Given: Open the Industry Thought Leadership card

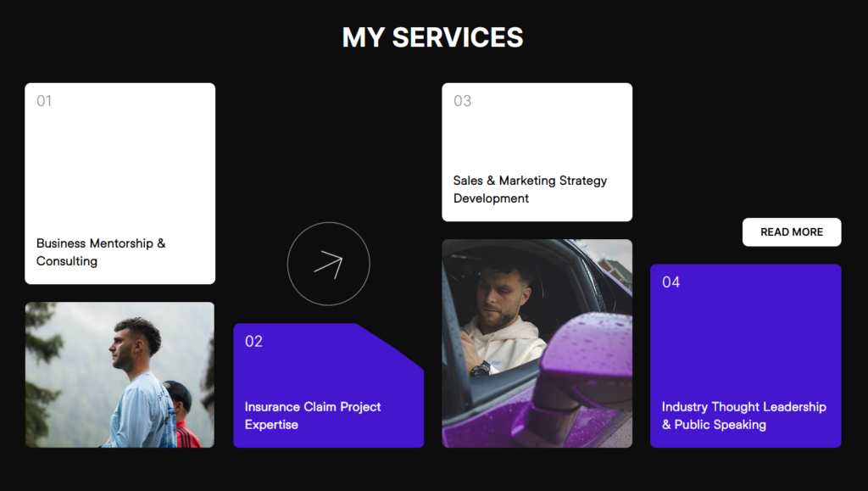Looking at the screenshot, I should [x=746, y=356].
